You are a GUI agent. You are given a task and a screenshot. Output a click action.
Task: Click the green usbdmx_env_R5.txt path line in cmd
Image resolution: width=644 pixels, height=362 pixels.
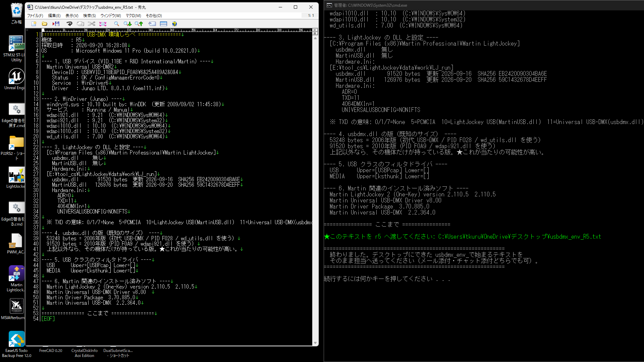pyautogui.click(x=463, y=237)
